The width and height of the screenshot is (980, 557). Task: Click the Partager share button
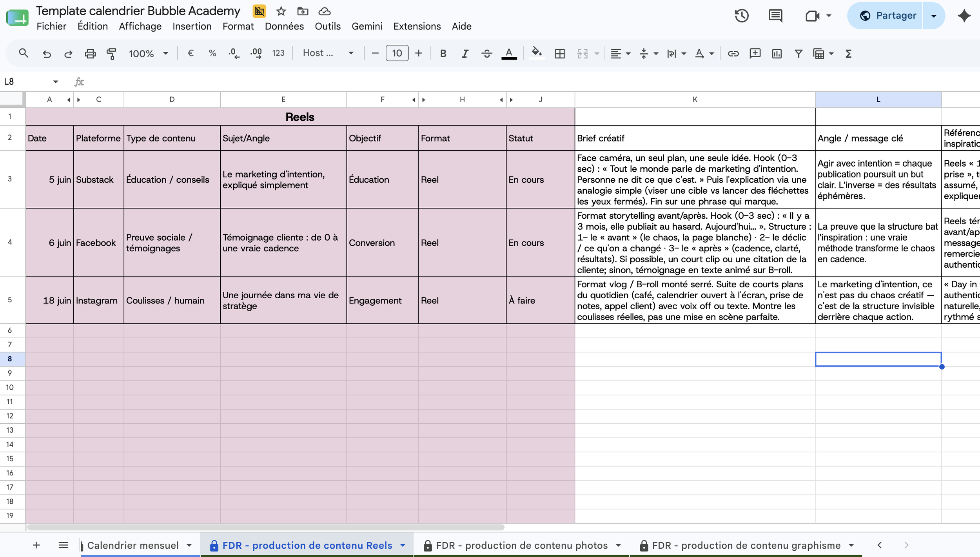click(885, 16)
